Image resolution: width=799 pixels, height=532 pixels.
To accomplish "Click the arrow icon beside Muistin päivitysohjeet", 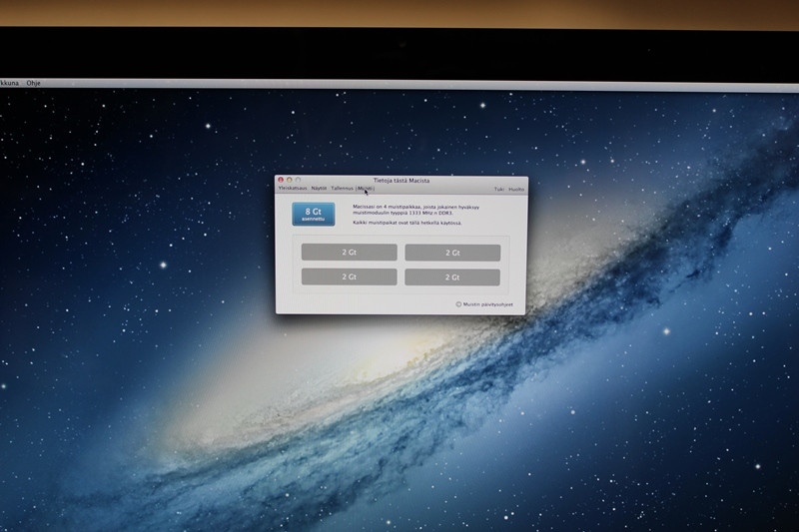I will click(x=458, y=304).
